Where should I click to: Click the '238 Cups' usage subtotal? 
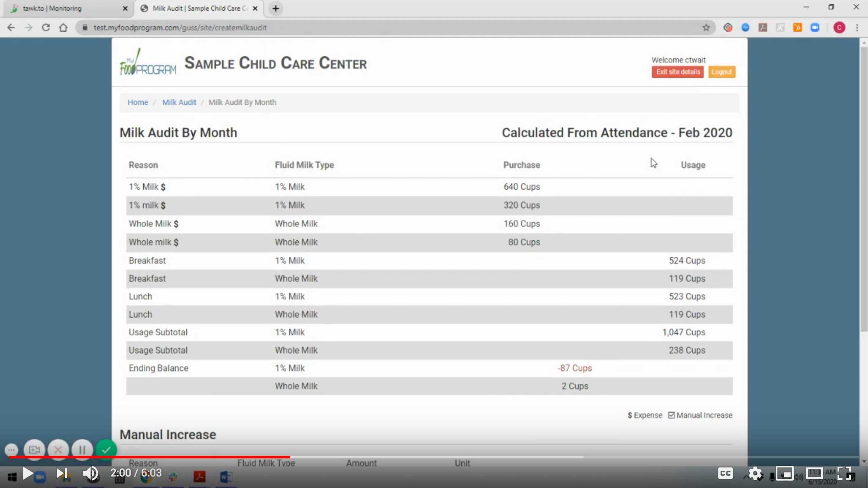click(687, 351)
